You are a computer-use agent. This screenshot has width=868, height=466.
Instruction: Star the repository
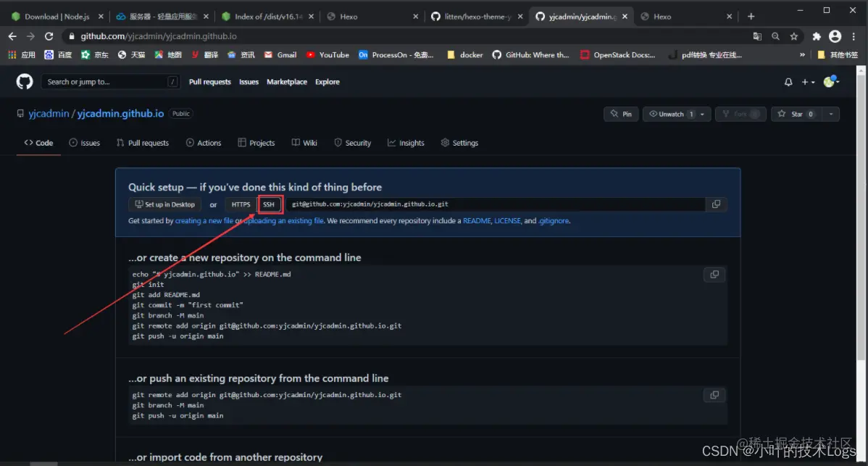click(x=795, y=114)
